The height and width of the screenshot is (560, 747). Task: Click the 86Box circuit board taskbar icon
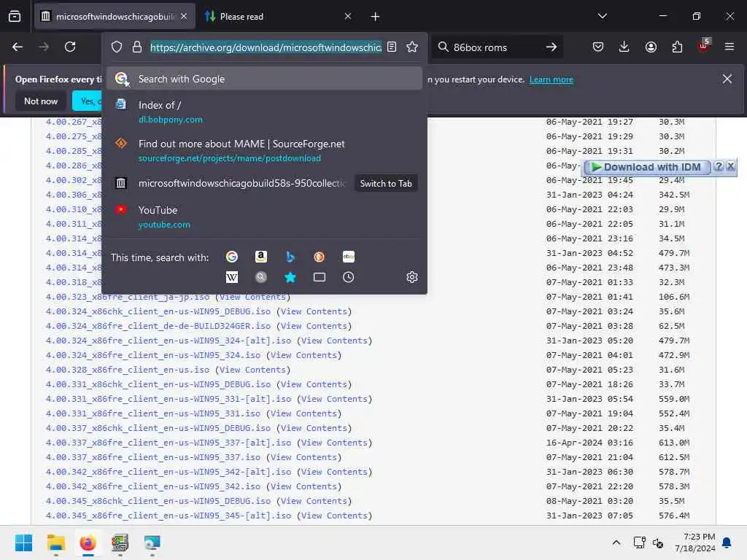coord(120,542)
